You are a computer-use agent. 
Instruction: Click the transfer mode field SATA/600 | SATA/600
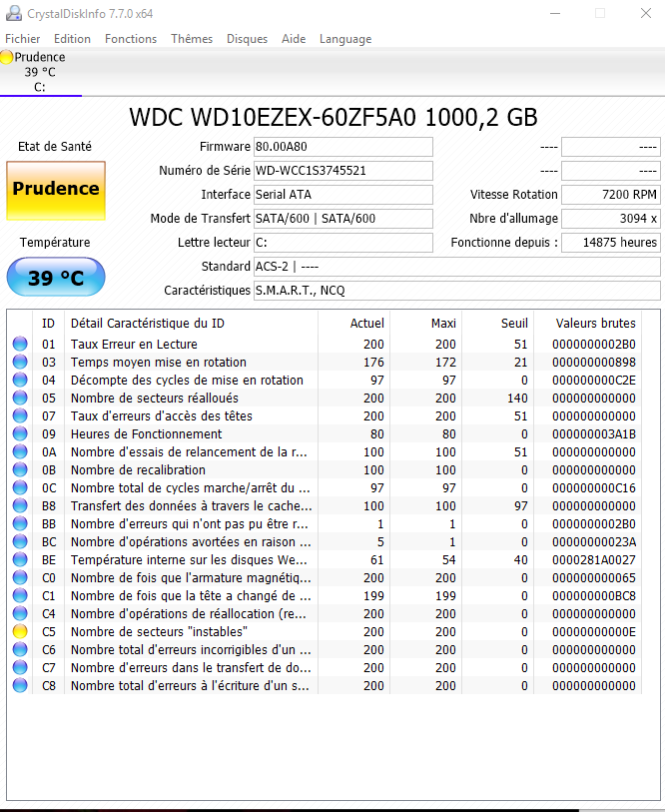[342, 219]
